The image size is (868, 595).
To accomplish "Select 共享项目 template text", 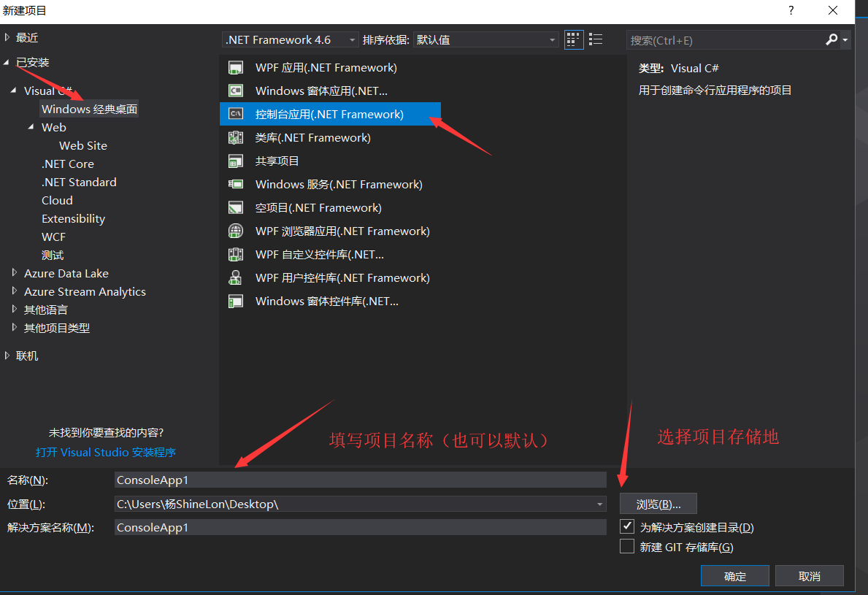I will click(277, 161).
